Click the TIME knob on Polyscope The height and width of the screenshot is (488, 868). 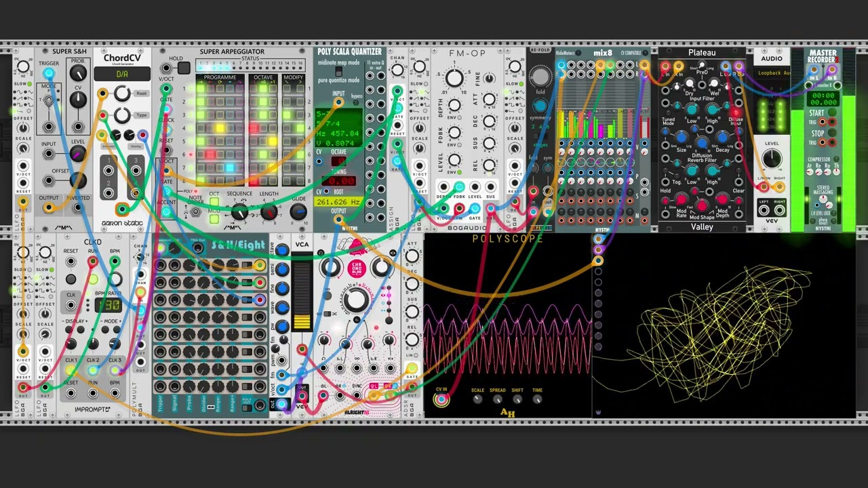tap(537, 400)
